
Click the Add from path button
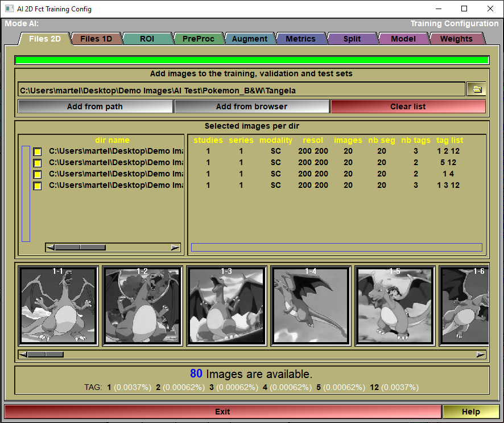click(x=95, y=106)
